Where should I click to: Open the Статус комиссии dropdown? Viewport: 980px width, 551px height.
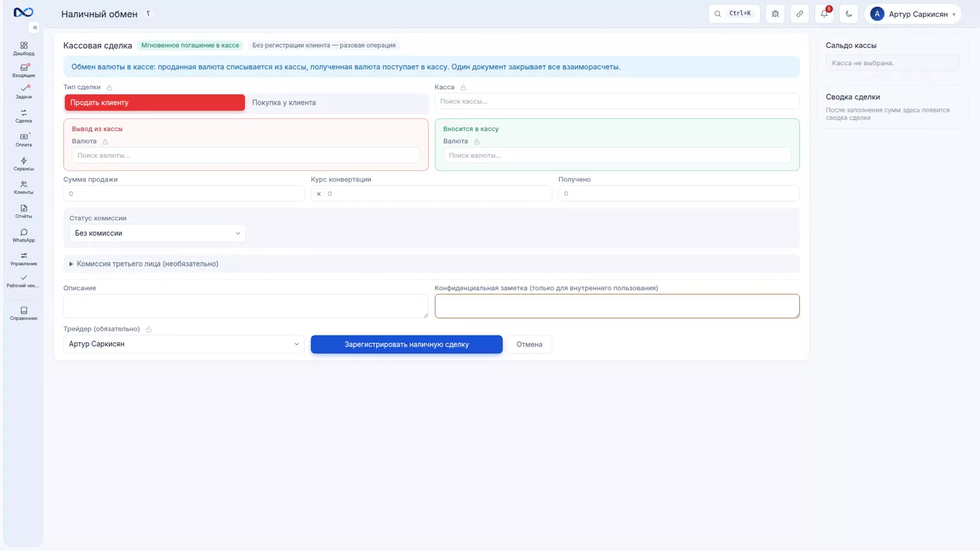pyautogui.click(x=157, y=233)
